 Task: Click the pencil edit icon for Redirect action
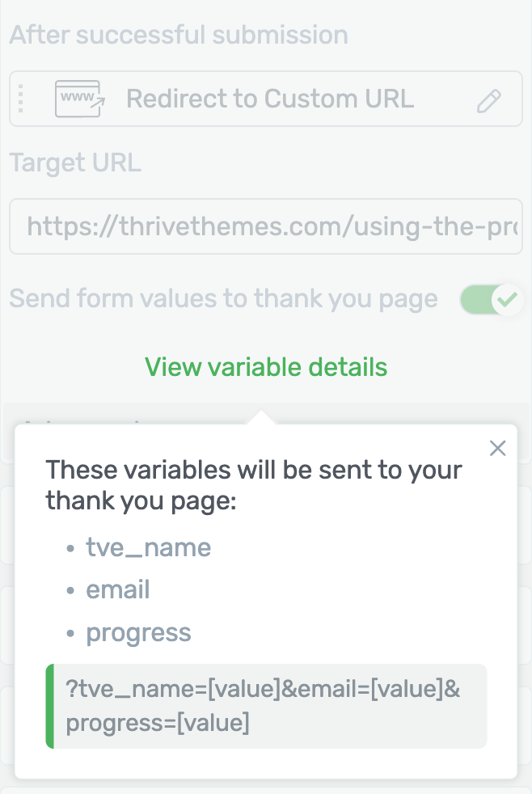tap(489, 100)
